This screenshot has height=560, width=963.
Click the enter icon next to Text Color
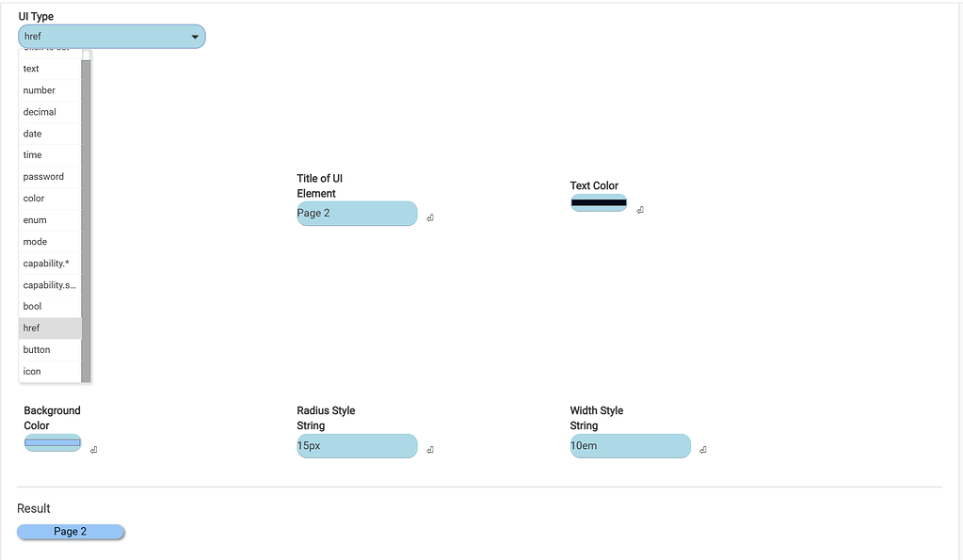pyautogui.click(x=640, y=210)
